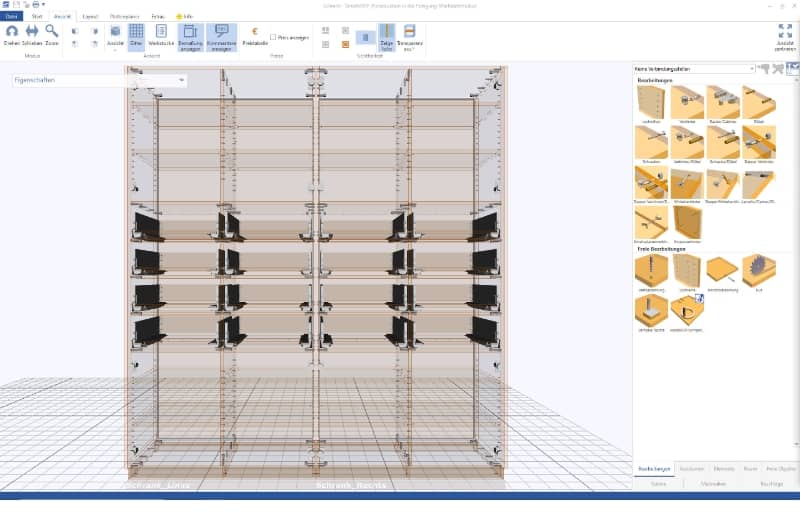The width and height of the screenshot is (800, 520).
Task: Select the Drehen rotate mode tool
Action: [11, 35]
